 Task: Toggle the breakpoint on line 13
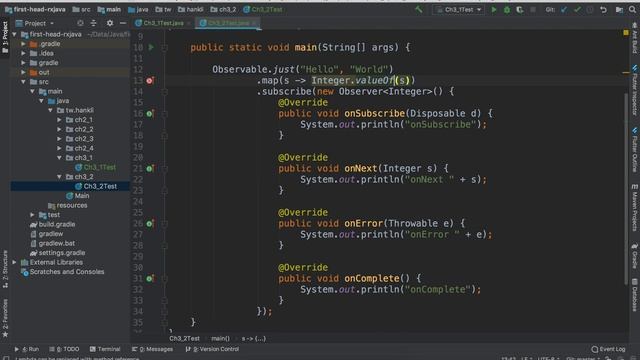pos(150,80)
